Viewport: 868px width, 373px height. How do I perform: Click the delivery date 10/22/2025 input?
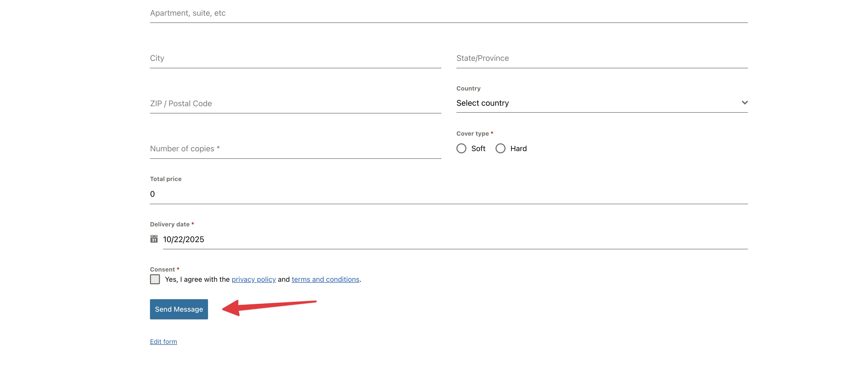[x=455, y=239]
